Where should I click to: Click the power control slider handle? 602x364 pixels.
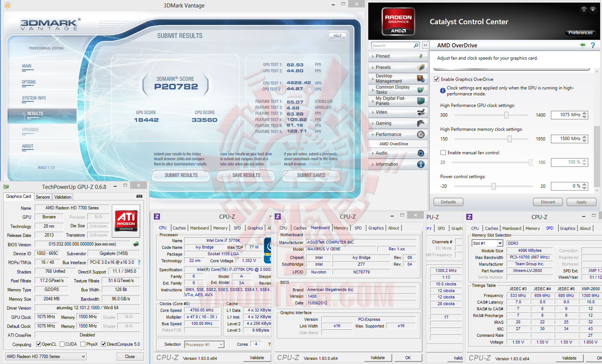tap(494, 186)
